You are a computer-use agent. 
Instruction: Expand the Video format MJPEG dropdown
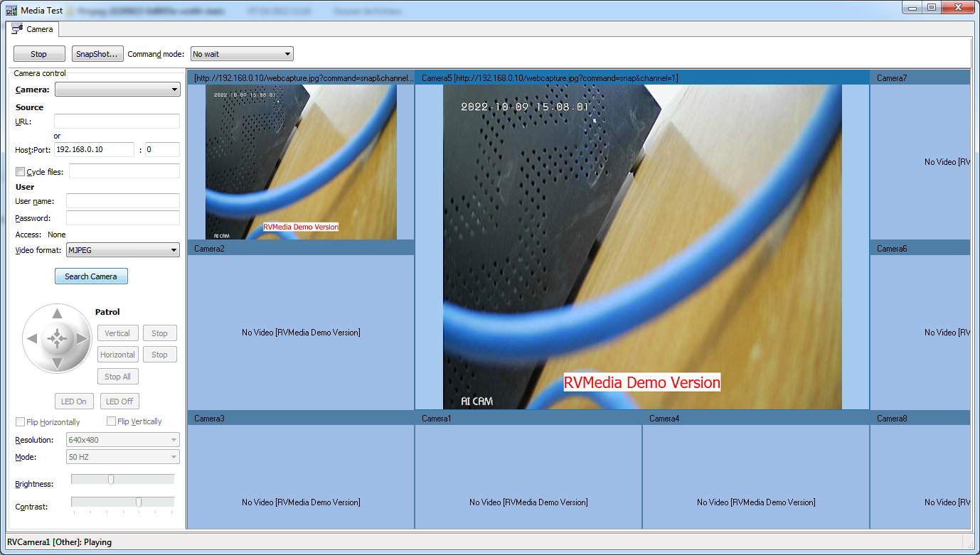coord(122,250)
